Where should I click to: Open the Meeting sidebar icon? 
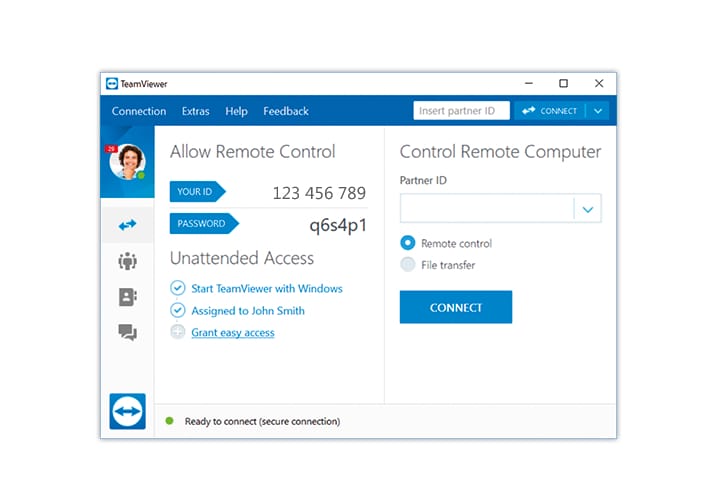(x=127, y=261)
